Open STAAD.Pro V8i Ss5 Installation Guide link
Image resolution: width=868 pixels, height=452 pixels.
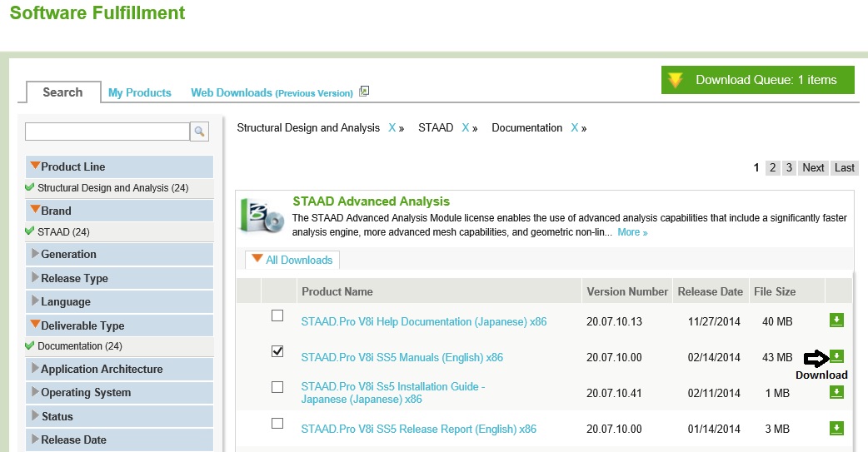(393, 393)
